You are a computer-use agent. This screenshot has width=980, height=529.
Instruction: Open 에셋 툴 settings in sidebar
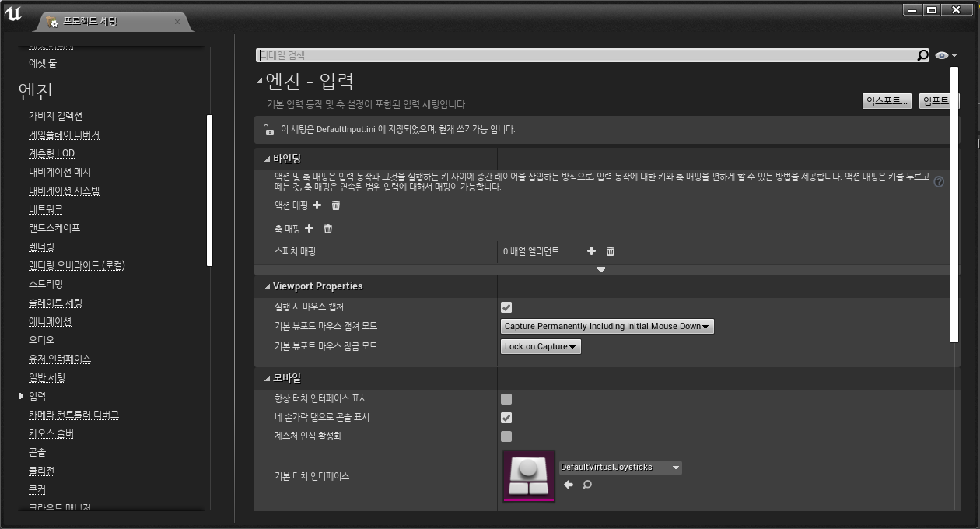[x=43, y=63]
